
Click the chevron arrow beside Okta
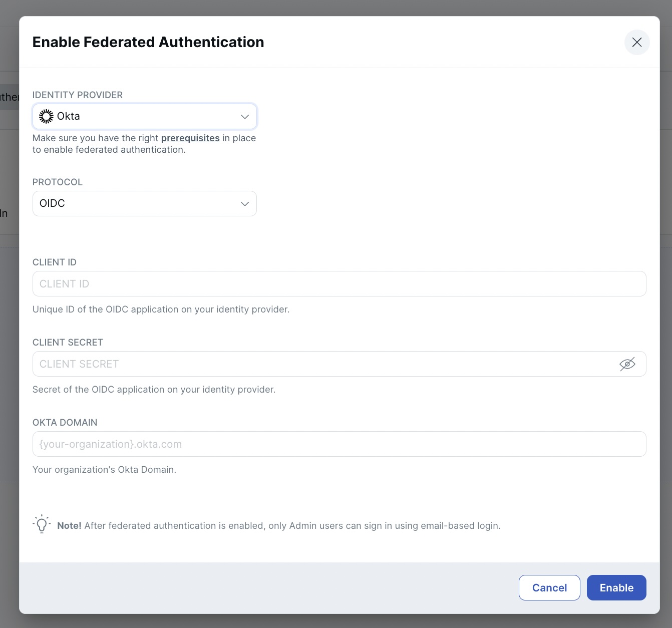244,116
